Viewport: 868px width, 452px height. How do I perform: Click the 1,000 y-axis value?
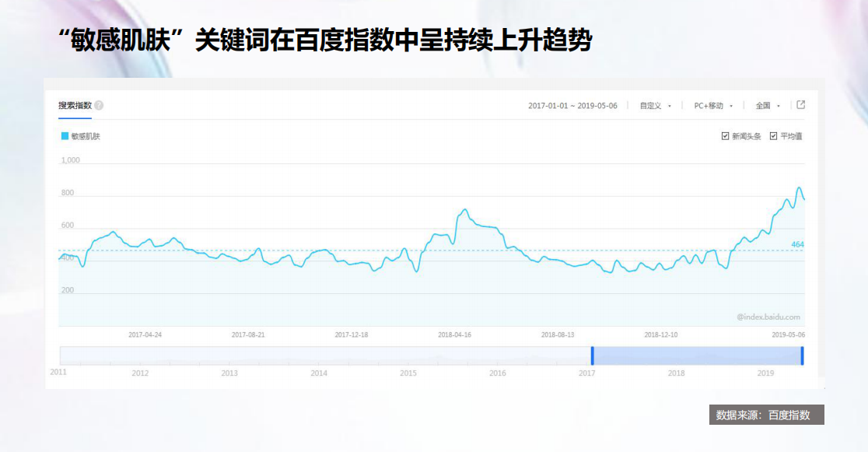coord(70,160)
